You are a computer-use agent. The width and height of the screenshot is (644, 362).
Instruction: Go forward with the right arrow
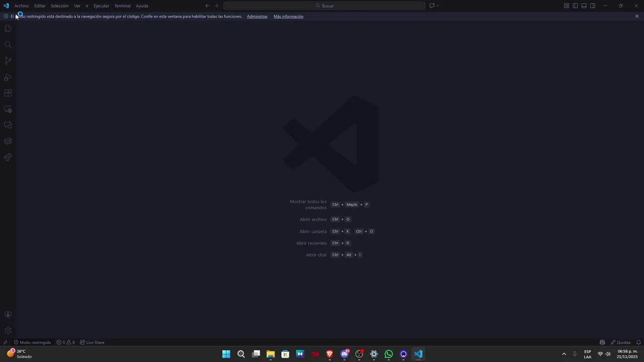pos(216,6)
